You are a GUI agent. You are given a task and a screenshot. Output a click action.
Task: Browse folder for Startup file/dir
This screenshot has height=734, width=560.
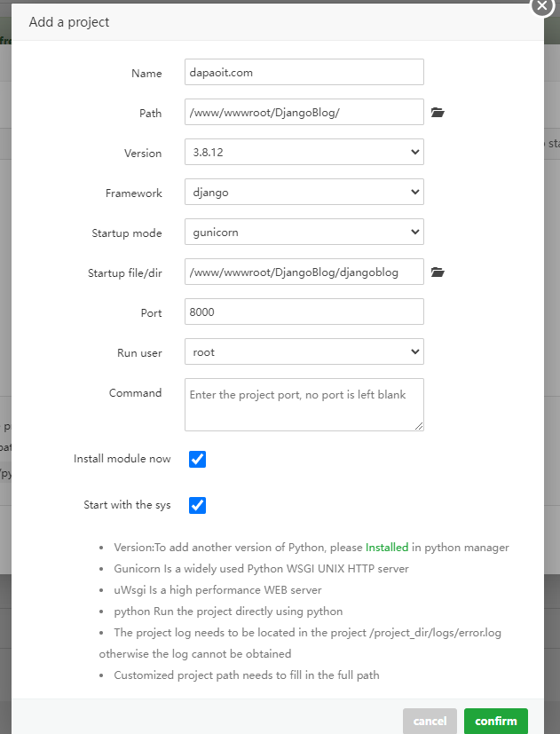pos(437,272)
